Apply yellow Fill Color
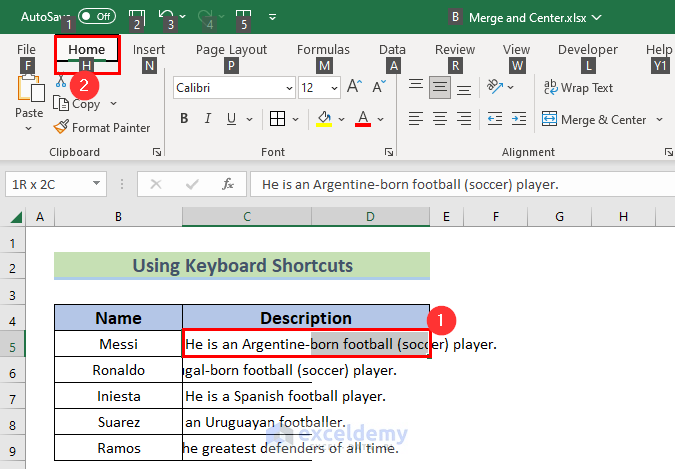Screen dimensions: 675x469 point(324,118)
